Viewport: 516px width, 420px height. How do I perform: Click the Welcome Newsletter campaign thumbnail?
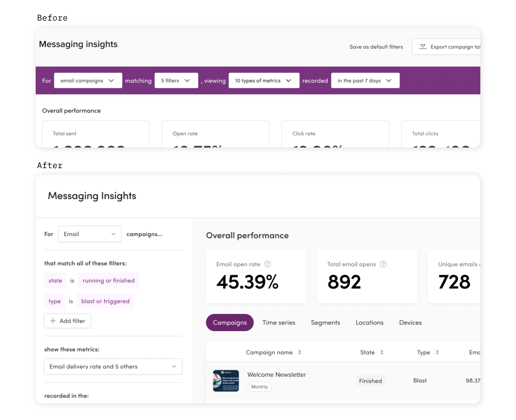(x=226, y=381)
